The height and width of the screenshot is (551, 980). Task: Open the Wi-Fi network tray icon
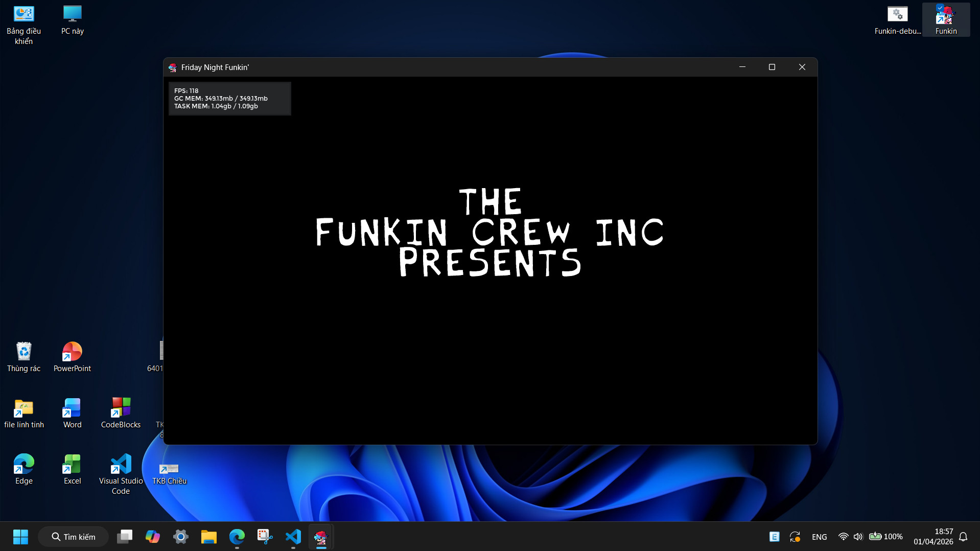[x=843, y=537]
